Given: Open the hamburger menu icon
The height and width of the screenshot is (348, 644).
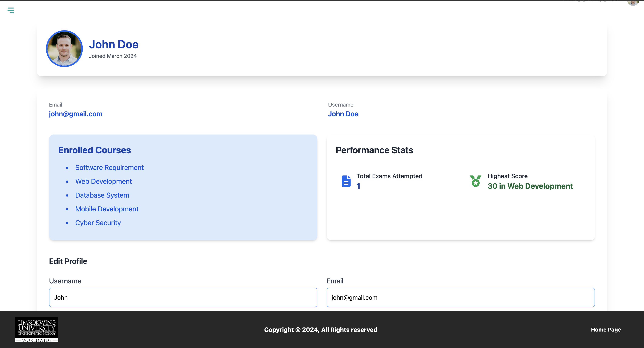Looking at the screenshot, I should (x=11, y=10).
